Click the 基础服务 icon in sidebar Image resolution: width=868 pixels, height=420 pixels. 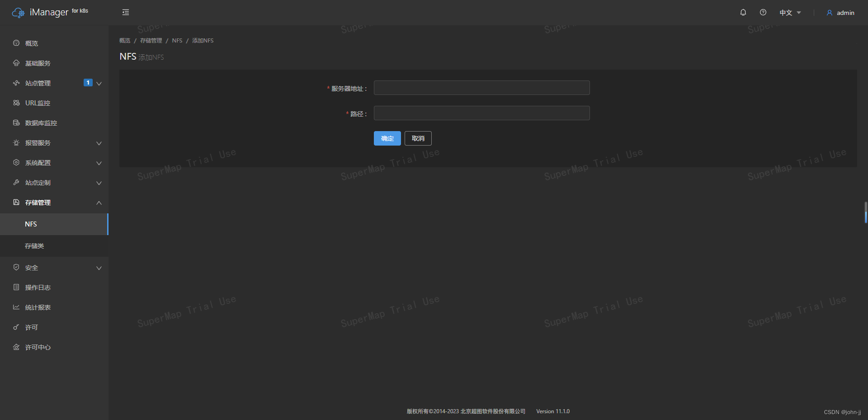coord(16,63)
